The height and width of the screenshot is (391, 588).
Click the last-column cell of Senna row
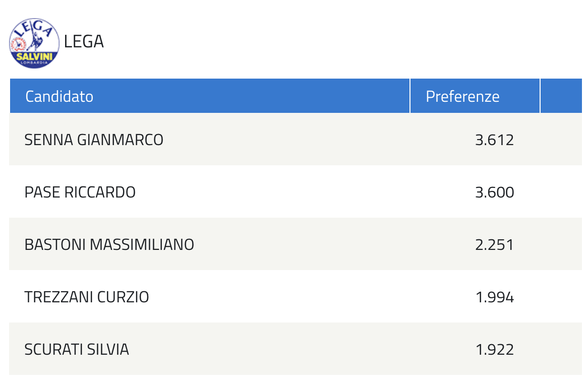[x=561, y=140]
